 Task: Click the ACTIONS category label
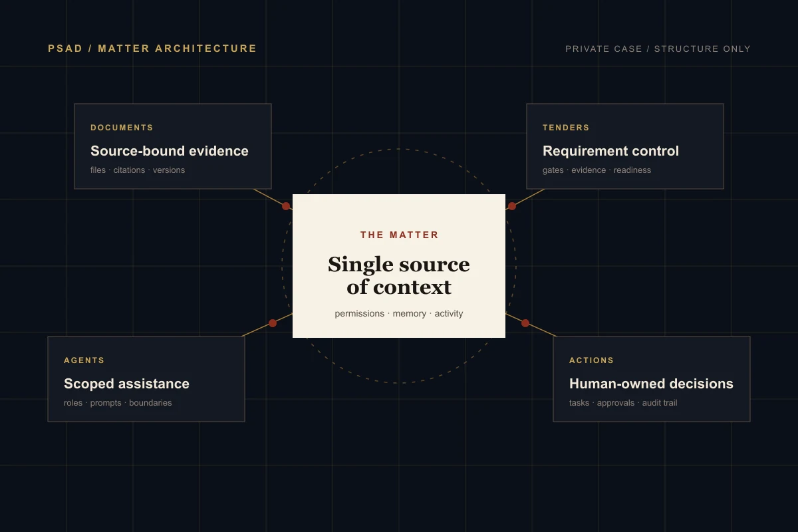[592, 360]
